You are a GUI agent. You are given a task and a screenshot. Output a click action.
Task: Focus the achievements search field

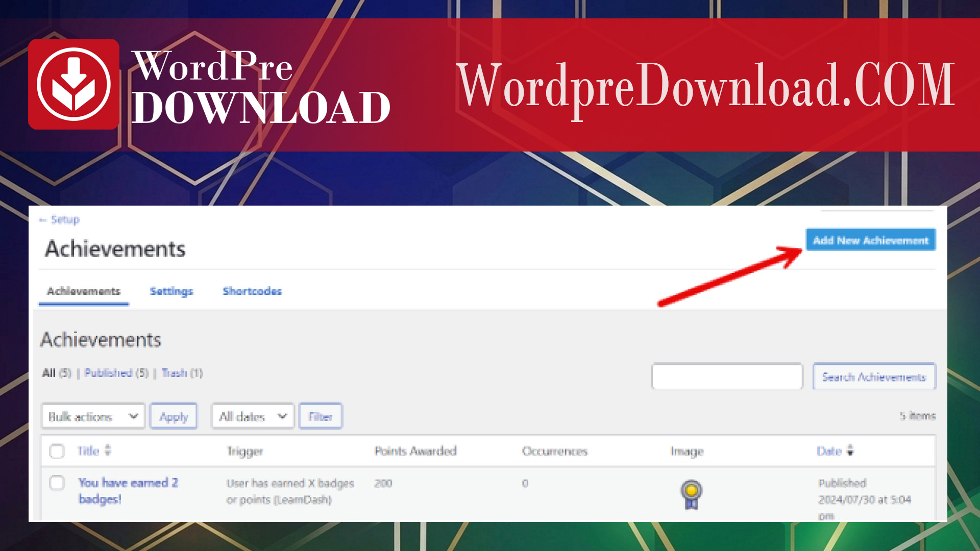click(x=727, y=377)
